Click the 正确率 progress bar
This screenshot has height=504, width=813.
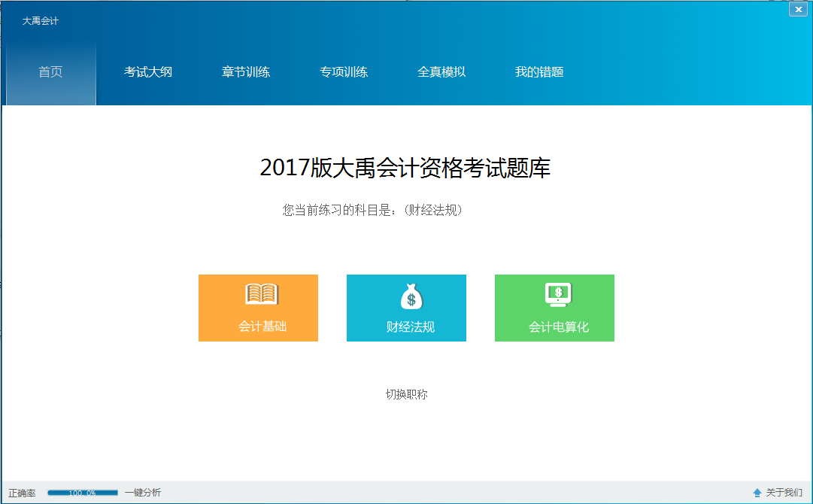coord(83,493)
